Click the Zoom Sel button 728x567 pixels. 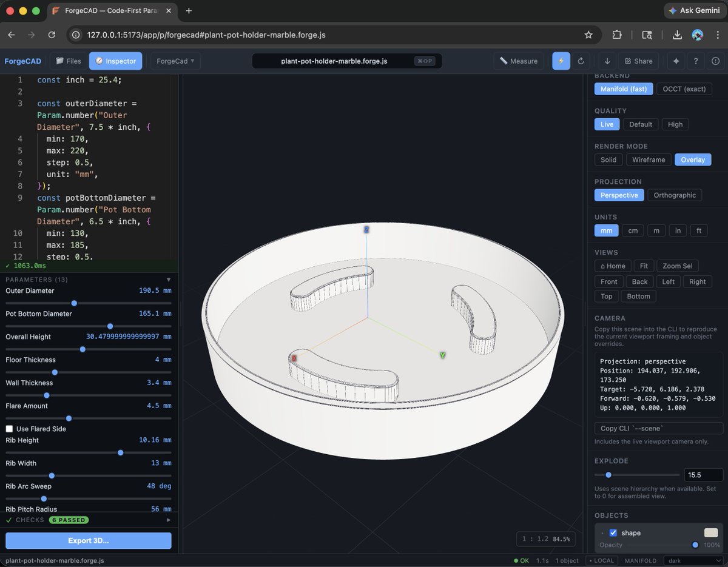(x=678, y=266)
